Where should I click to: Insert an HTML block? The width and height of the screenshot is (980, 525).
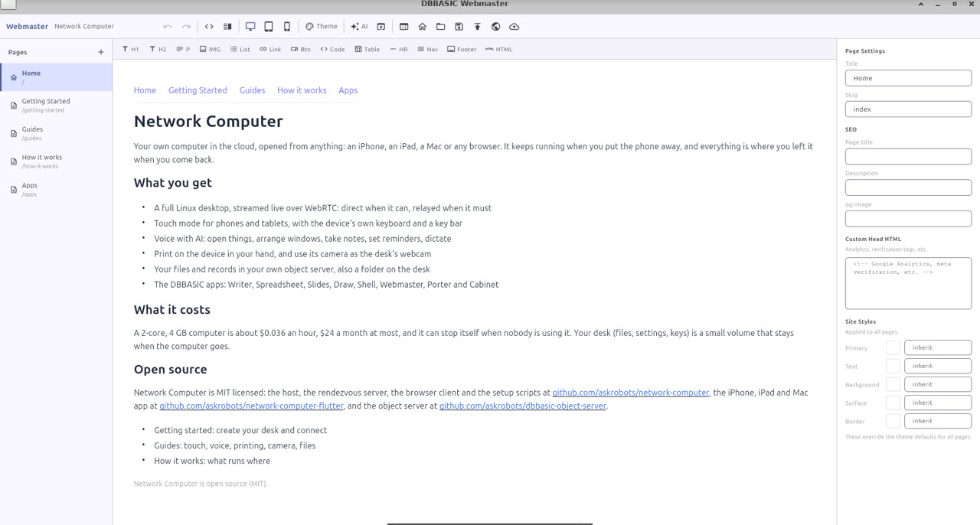point(499,49)
